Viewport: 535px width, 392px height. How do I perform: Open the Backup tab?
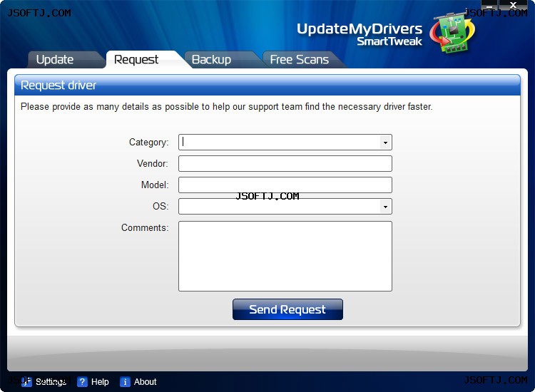pyautogui.click(x=220, y=60)
